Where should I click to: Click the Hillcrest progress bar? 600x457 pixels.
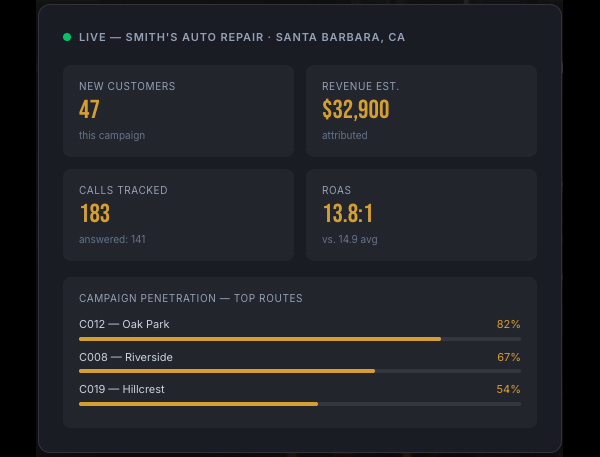pyautogui.click(x=300, y=404)
